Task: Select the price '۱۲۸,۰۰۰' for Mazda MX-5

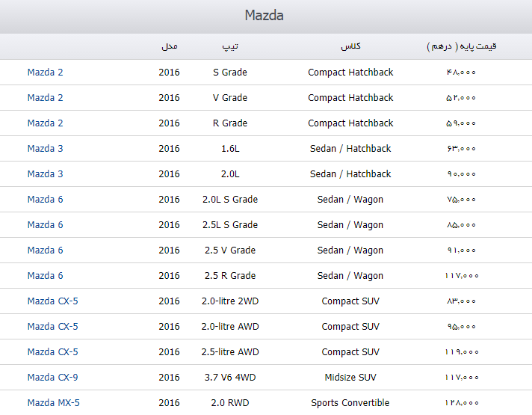Action: click(462, 403)
